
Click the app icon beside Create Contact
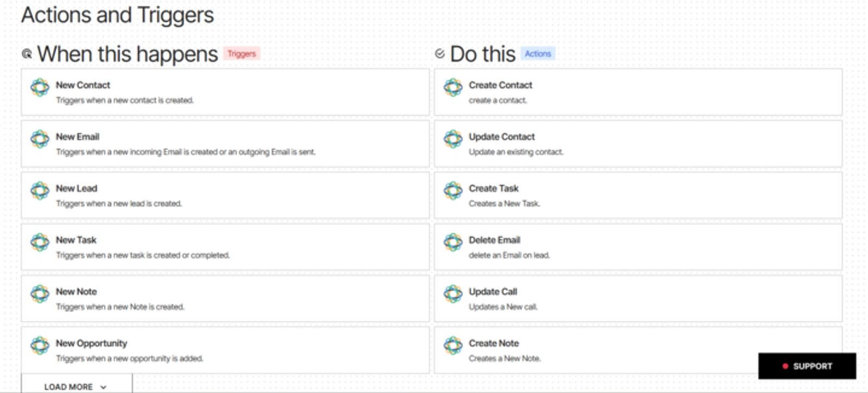pos(453,87)
